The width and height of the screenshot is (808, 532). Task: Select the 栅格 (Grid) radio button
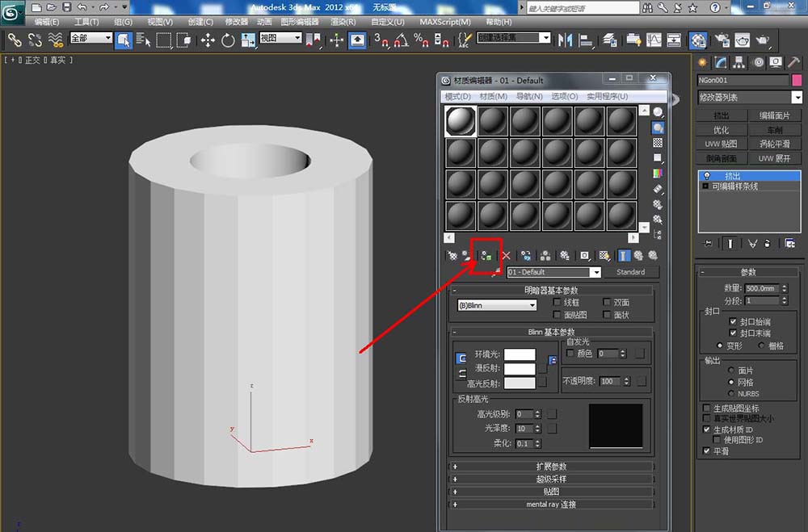pyautogui.click(x=761, y=346)
